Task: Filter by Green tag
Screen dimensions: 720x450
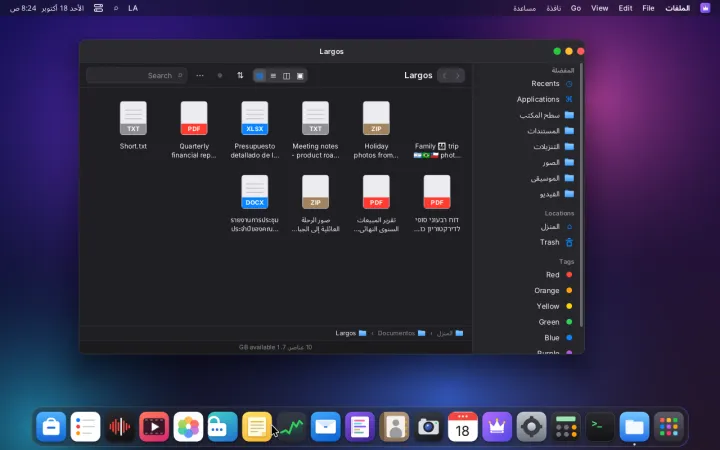Action: [528, 322]
